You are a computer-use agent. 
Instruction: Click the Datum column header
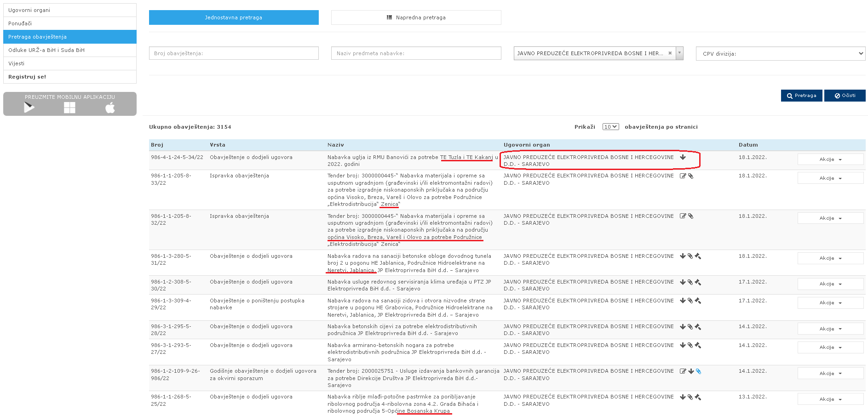click(x=748, y=145)
